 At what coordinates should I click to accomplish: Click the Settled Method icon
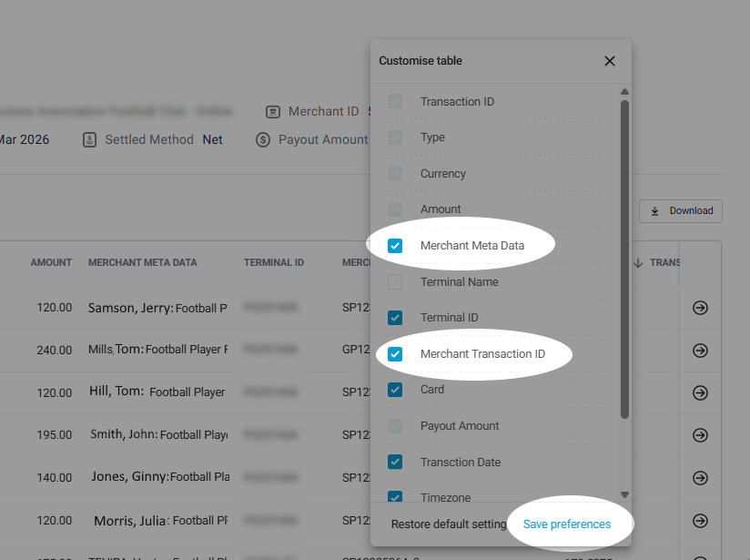click(x=89, y=139)
